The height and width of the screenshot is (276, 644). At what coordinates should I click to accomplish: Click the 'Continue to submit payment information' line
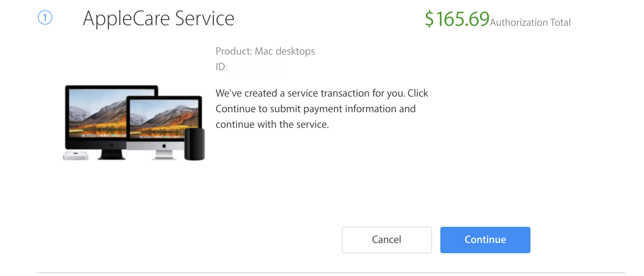(x=315, y=109)
